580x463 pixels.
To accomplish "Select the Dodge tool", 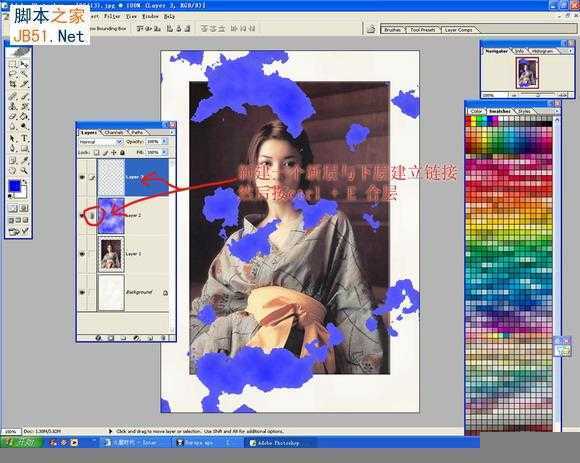I will (x=24, y=127).
